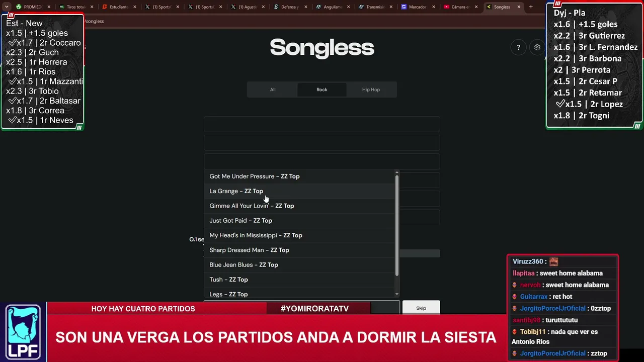Select the All genre filter
The image size is (644, 362).
pos(273,89)
